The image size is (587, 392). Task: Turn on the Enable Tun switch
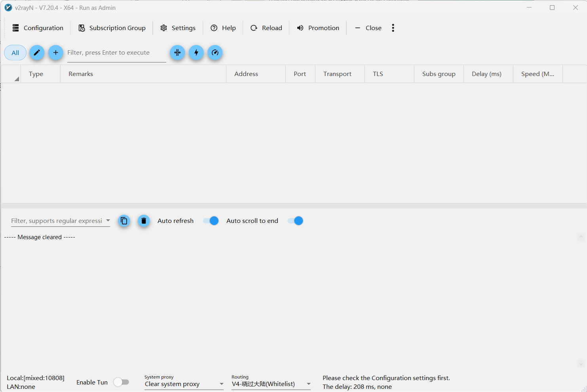tap(121, 382)
